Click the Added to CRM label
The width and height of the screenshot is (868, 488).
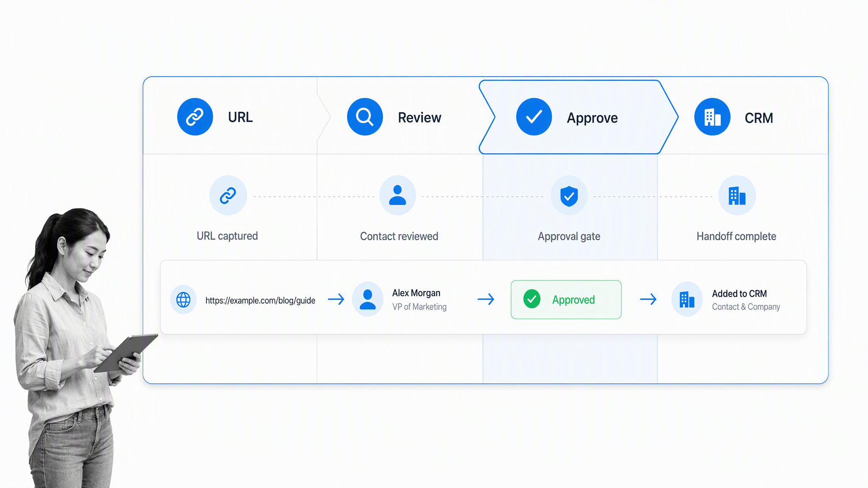pyautogui.click(x=740, y=294)
